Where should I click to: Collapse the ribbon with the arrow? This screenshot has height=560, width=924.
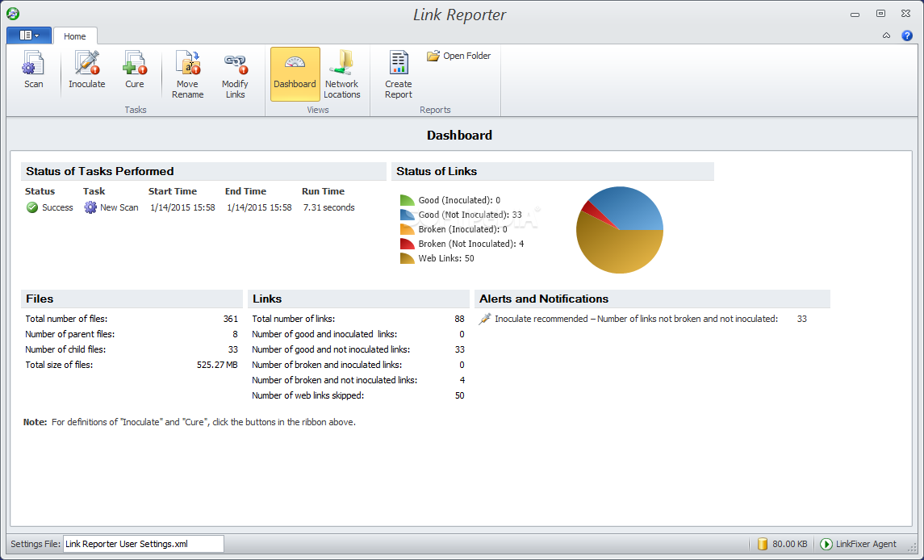point(886,36)
